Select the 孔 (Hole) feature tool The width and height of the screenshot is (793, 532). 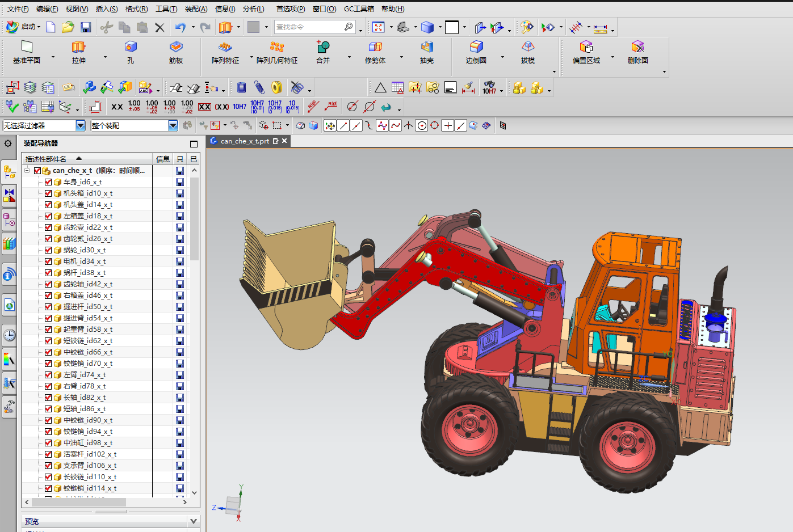[131, 47]
